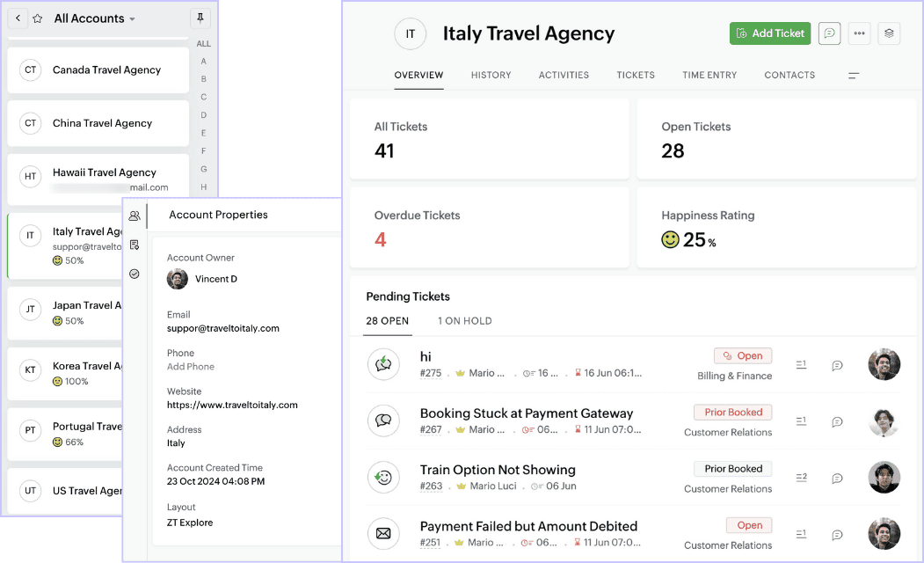The height and width of the screenshot is (563, 924).
Task: Expand the additional tabs menu after Contacts
Action: coord(854,76)
